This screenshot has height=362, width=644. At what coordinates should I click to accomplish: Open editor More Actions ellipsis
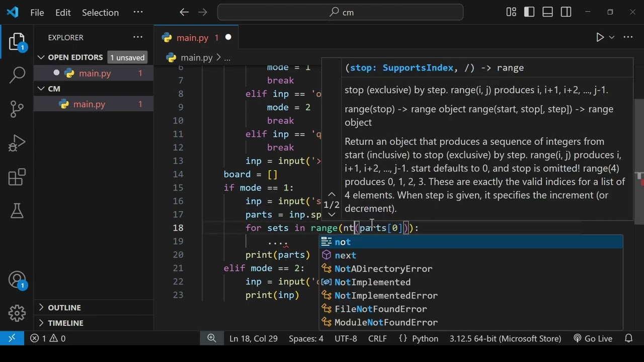pyautogui.click(x=628, y=37)
